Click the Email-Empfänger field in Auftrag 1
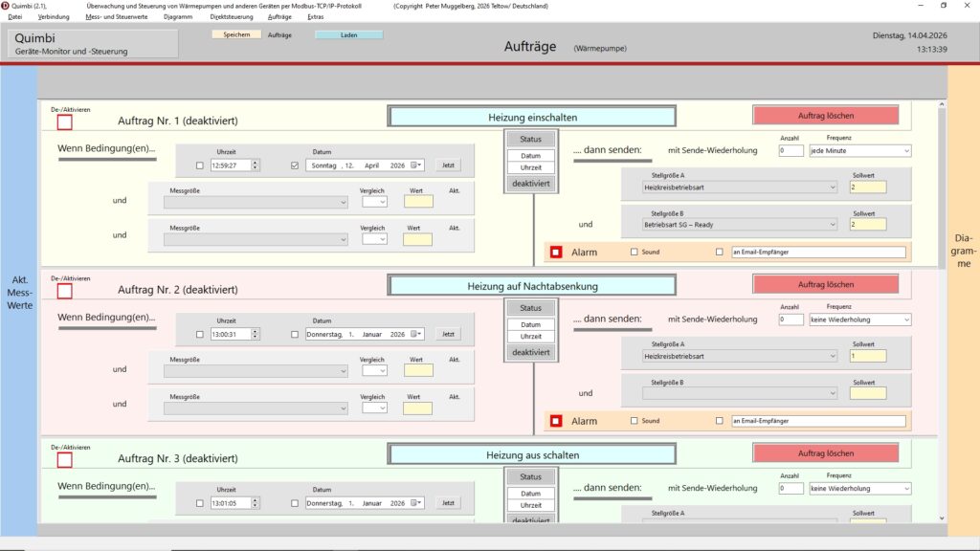Screen dimensions: 980x551 (816, 253)
